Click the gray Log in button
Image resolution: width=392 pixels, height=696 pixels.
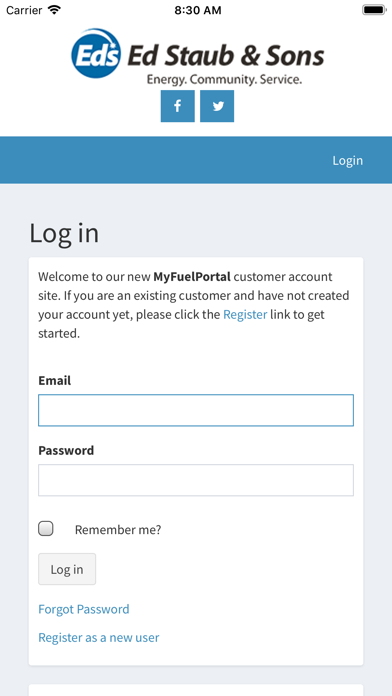(x=67, y=569)
